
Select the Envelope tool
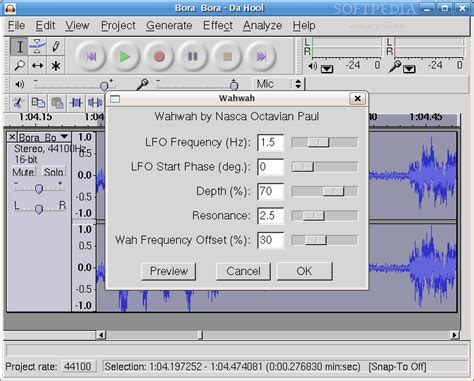click(x=37, y=47)
